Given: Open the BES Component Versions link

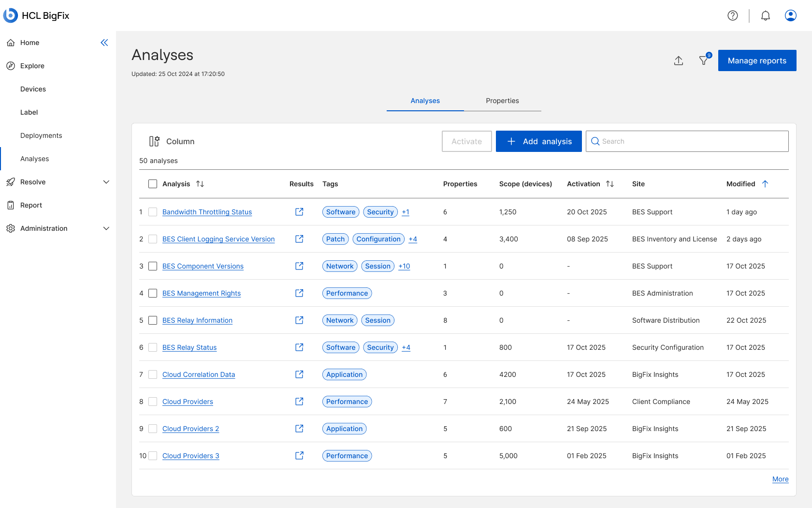Looking at the screenshot, I should 203,266.
